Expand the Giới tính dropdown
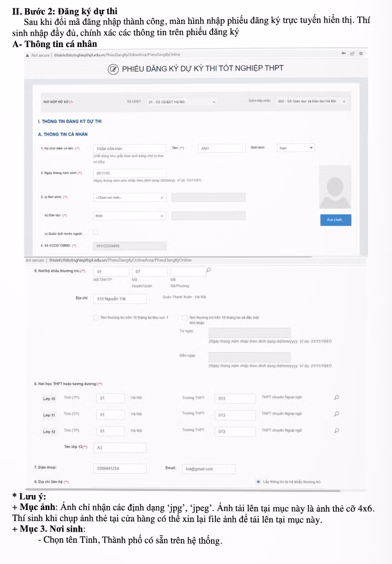The height and width of the screenshot is (564, 392). [x=296, y=148]
